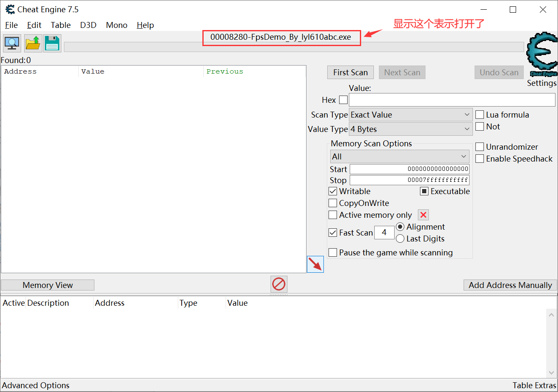
Task: Enable the CopyOnWrite checkbox
Action: [333, 203]
